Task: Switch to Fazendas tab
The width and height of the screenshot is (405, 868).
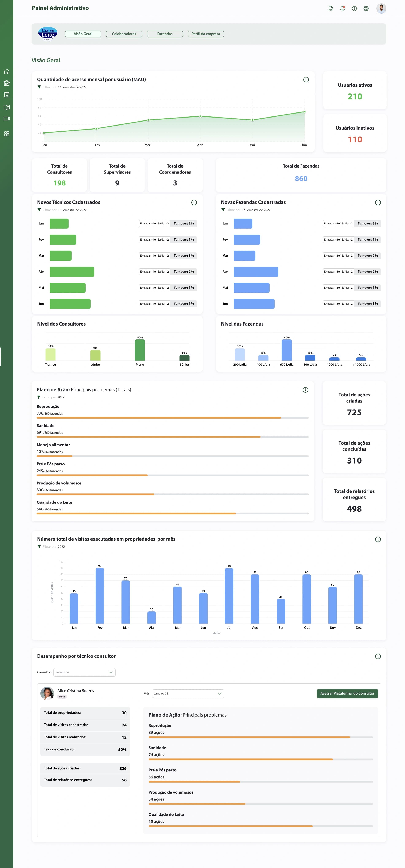Action: click(x=165, y=34)
